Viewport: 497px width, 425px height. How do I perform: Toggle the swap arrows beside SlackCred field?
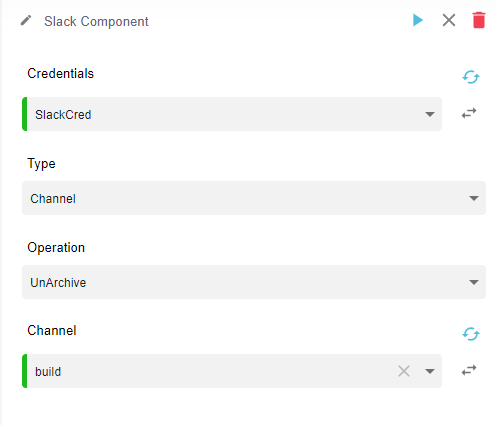pos(469,113)
